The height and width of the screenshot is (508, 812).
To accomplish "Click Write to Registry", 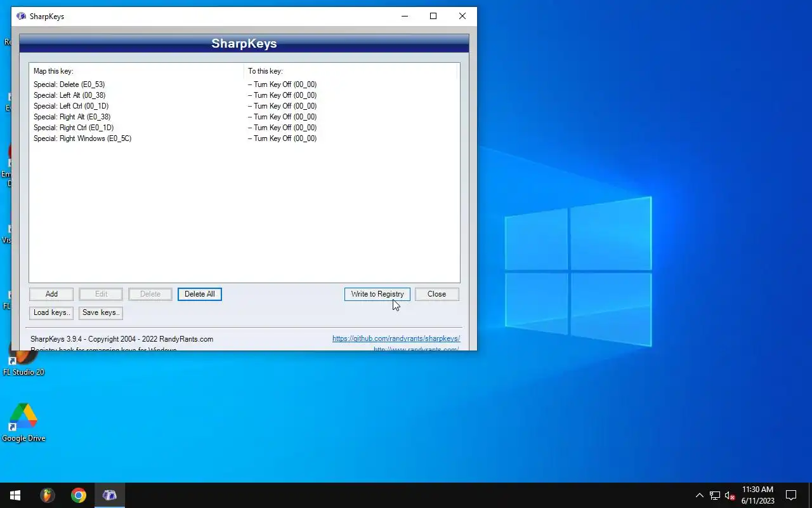I will tap(377, 294).
